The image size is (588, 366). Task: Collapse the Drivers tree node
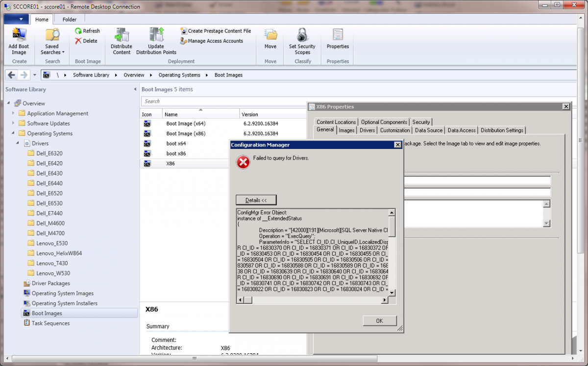click(x=18, y=143)
